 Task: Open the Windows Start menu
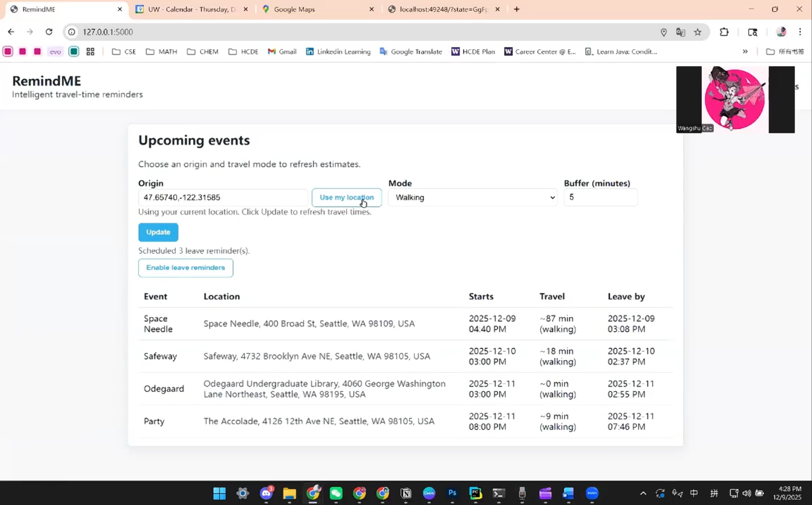[220, 493]
